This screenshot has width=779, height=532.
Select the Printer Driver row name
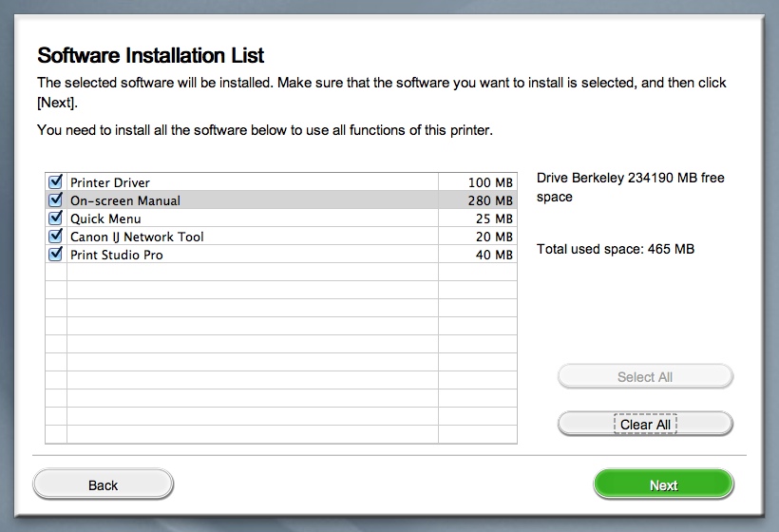tap(110, 182)
